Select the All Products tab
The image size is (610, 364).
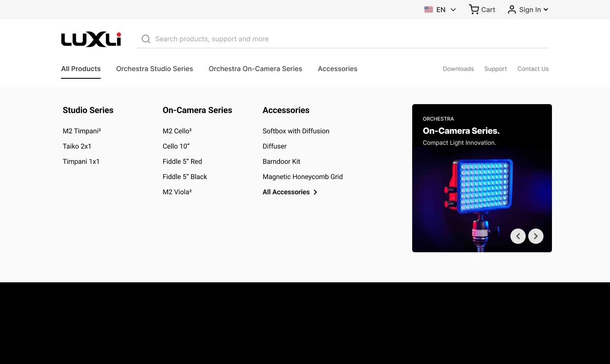point(81,69)
